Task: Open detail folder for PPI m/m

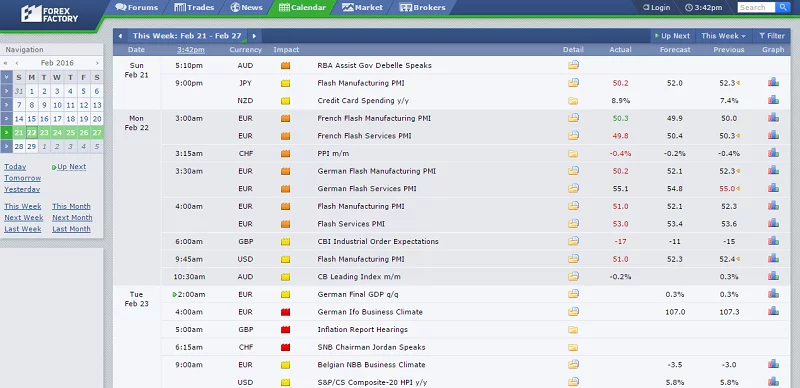Action: click(573, 153)
